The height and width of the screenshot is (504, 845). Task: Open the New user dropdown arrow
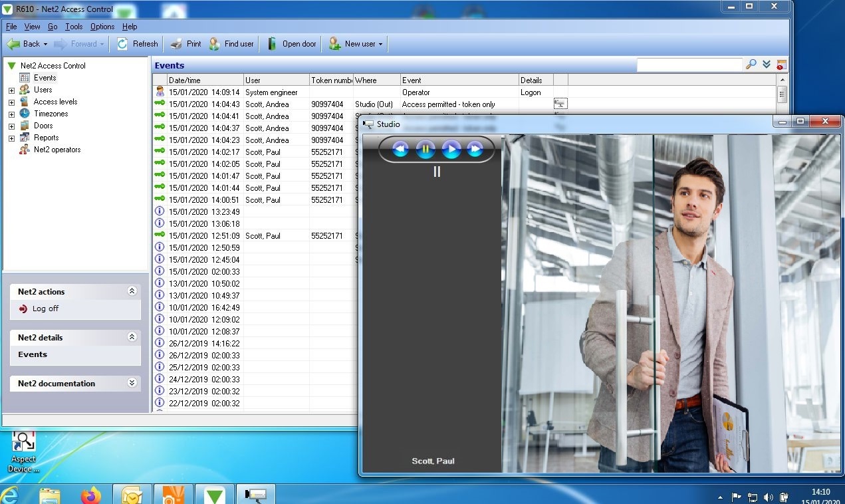tap(380, 45)
